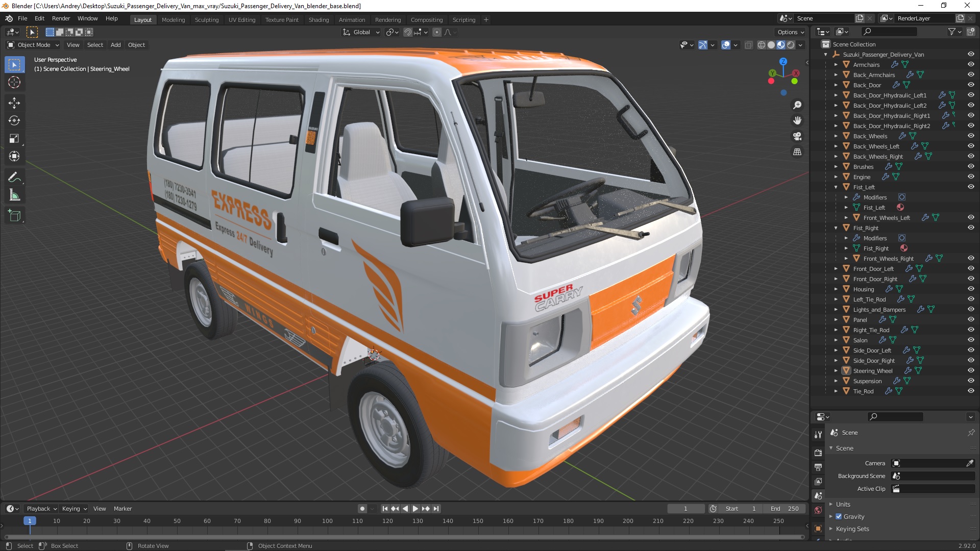Hide Tie_Rod visibility eye
The image size is (980, 551).
[x=971, y=391]
